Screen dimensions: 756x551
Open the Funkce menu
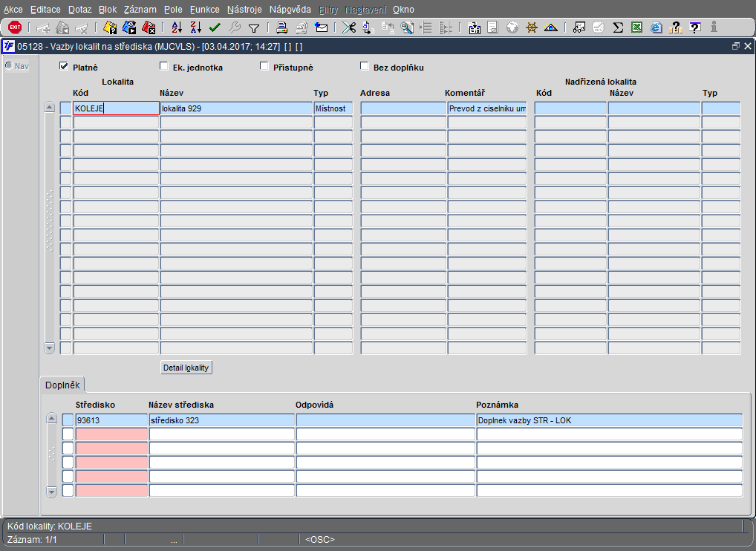pyautogui.click(x=204, y=10)
